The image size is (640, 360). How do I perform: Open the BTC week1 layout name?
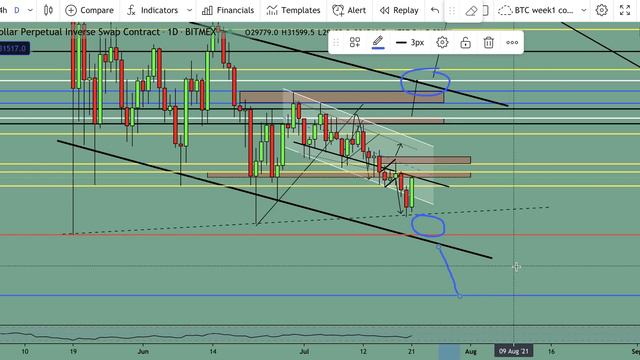pyautogui.click(x=536, y=10)
